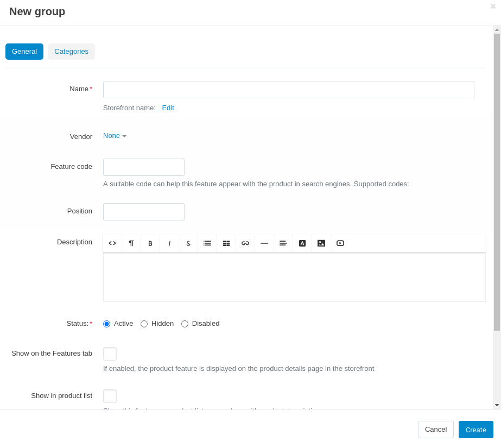
Task: Insert a table in Description editor
Action: coord(226,243)
